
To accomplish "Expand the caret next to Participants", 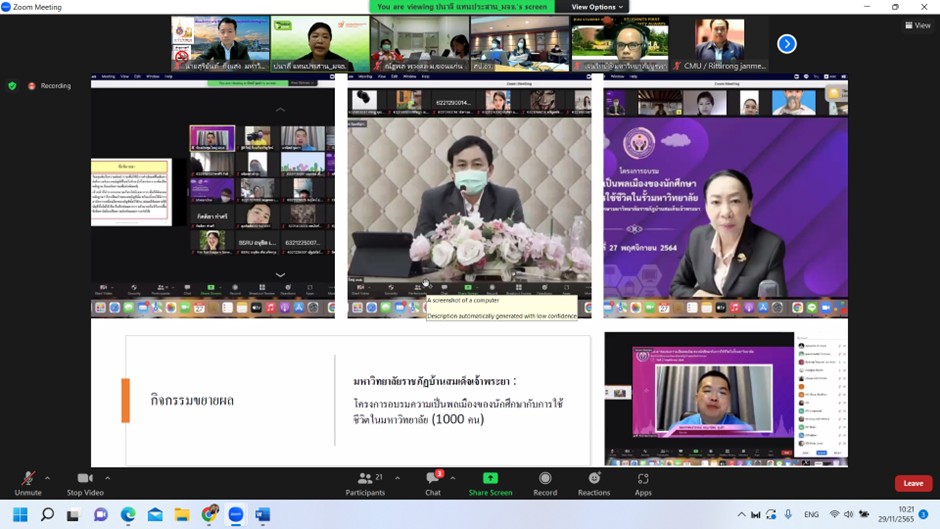I will pos(397,478).
